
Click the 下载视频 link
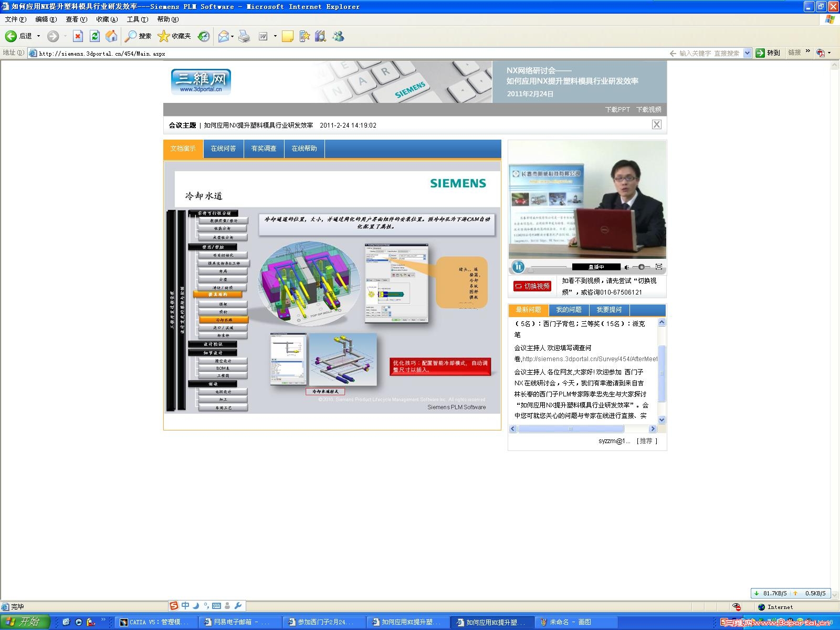point(649,110)
